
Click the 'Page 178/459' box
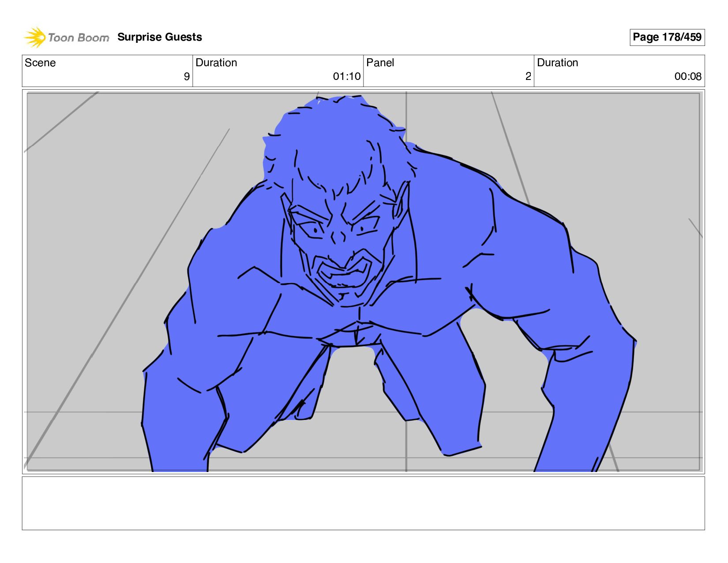pyautogui.click(x=667, y=37)
